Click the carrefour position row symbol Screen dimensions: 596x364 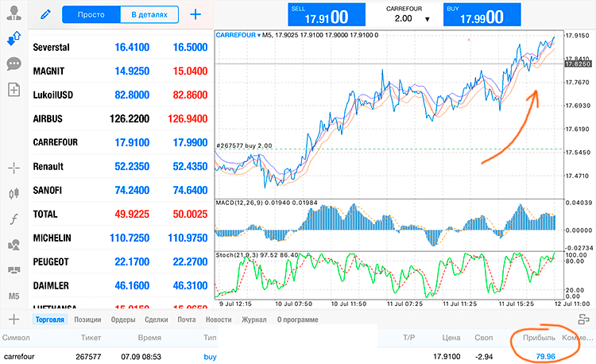click(x=19, y=356)
